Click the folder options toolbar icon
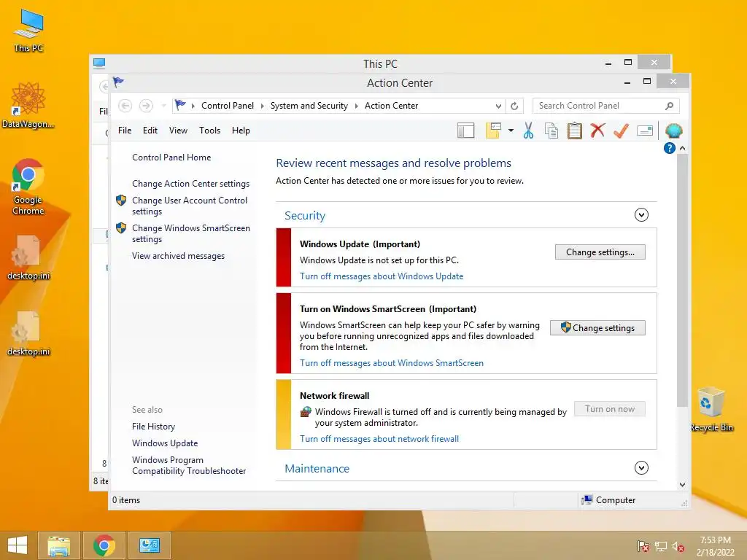 (x=493, y=130)
